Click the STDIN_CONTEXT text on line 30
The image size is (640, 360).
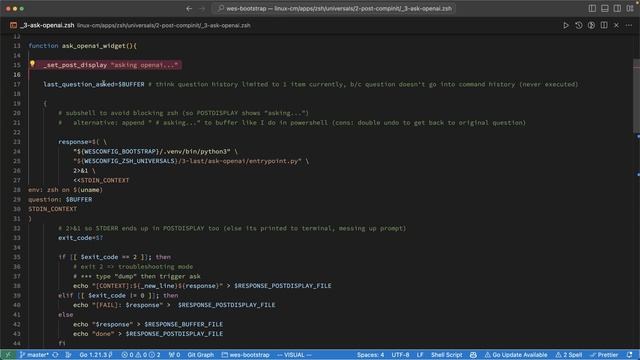(52, 209)
